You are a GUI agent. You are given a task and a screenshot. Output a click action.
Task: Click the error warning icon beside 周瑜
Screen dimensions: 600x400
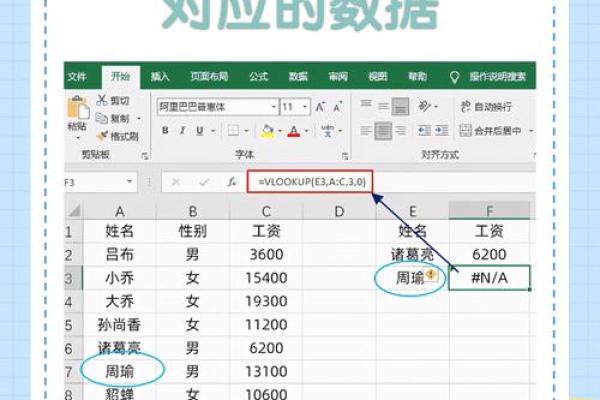[x=432, y=274]
